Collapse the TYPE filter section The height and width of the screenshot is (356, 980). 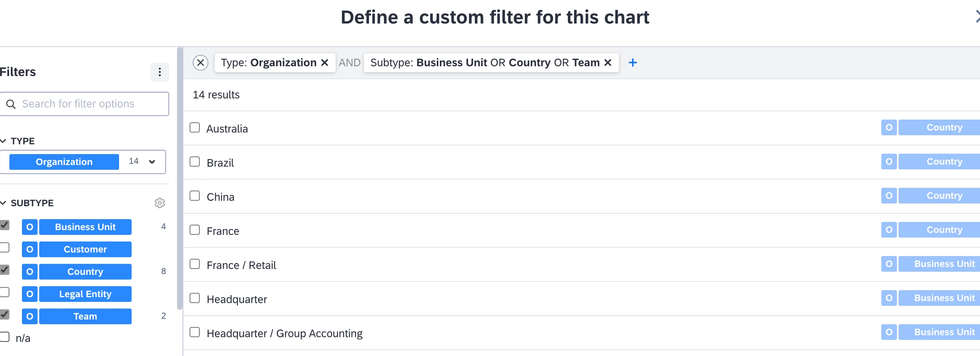(x=3, y=141)
